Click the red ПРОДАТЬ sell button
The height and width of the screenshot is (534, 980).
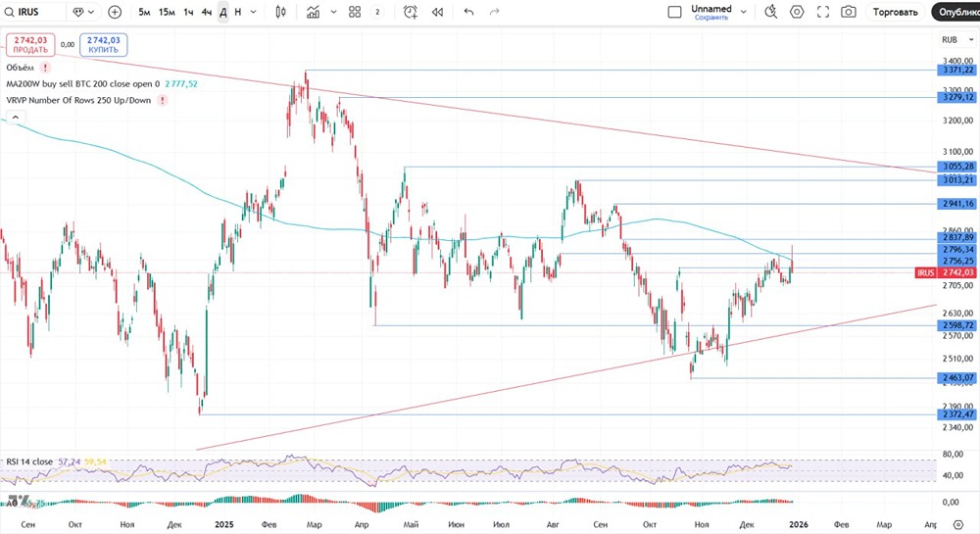click(x=30, y=45)
